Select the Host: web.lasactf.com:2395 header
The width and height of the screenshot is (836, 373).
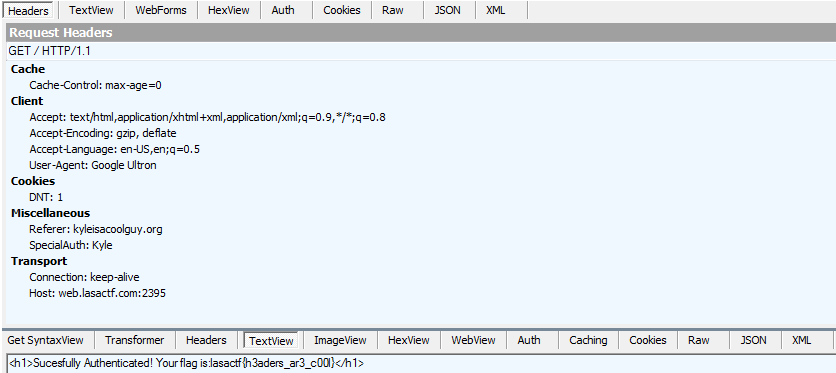(x=98, y=293)
